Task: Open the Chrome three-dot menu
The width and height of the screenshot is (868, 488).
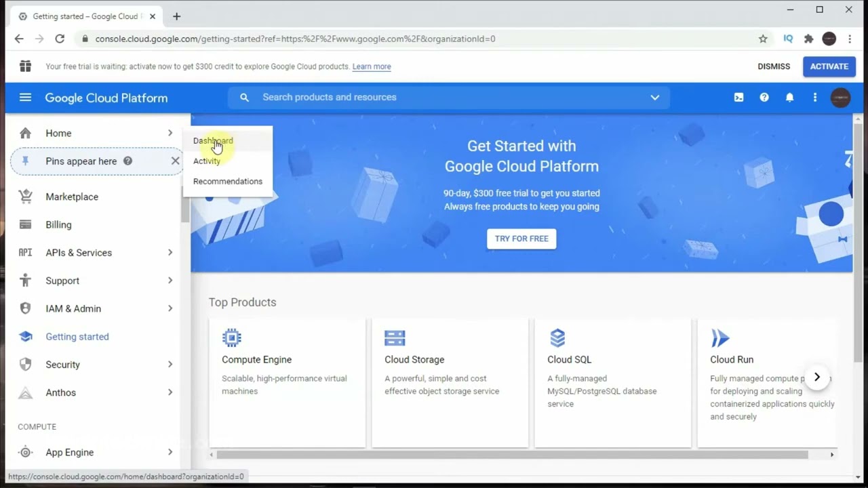Action: (x=850, y=39)
